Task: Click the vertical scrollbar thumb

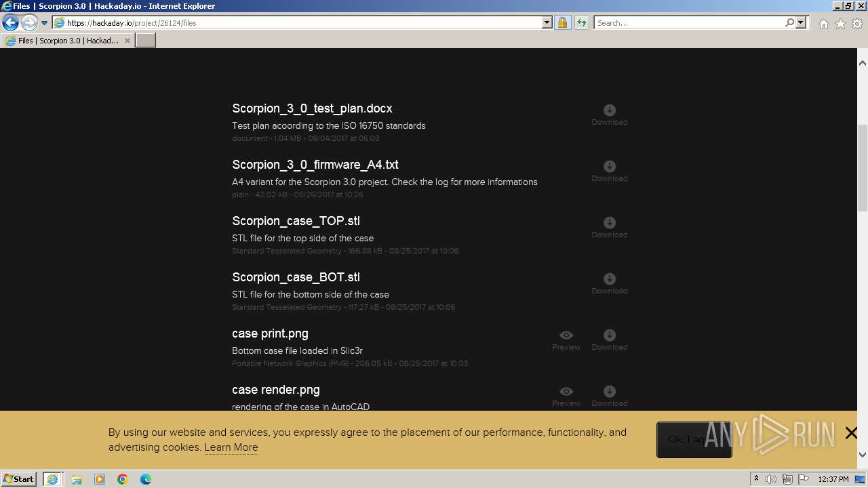Action: (863, 168)
